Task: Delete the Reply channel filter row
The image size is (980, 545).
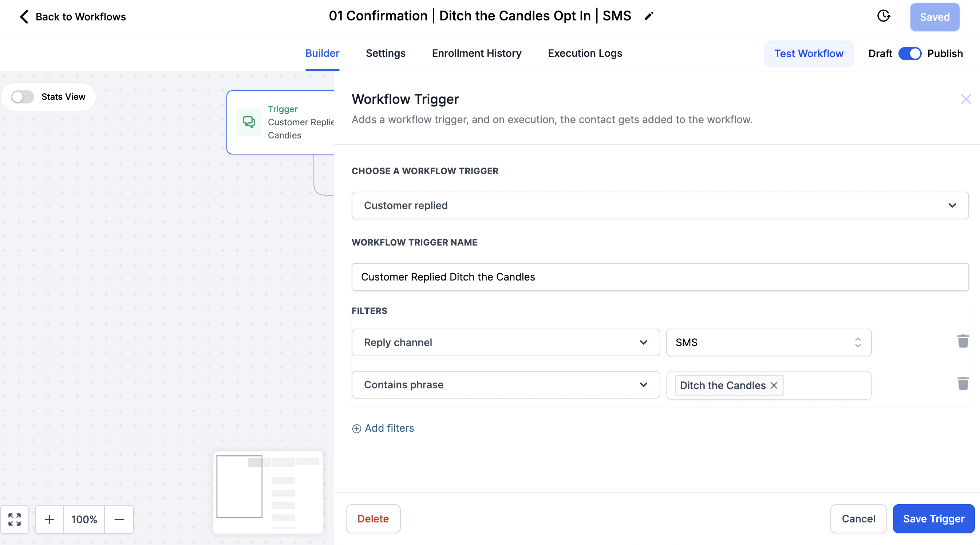Action: [x=963, y=341]
